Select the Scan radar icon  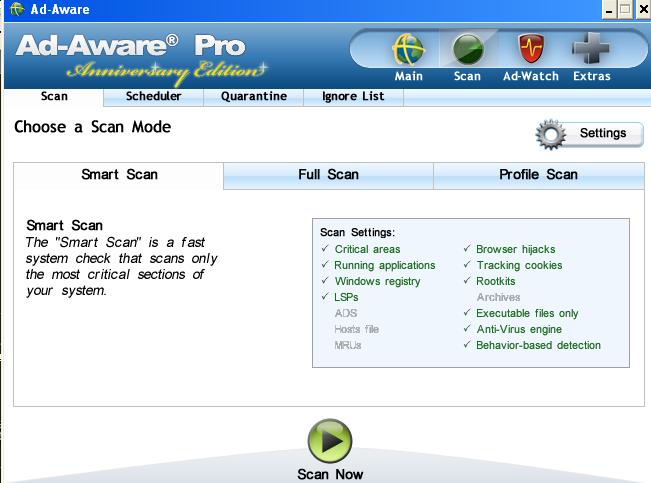click(467, 50)
